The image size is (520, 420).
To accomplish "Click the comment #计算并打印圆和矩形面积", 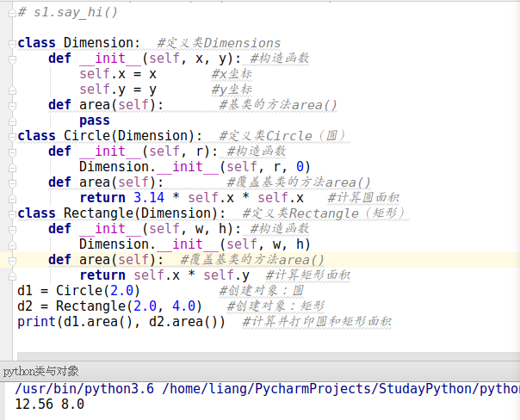I will (x=317, y=322).
